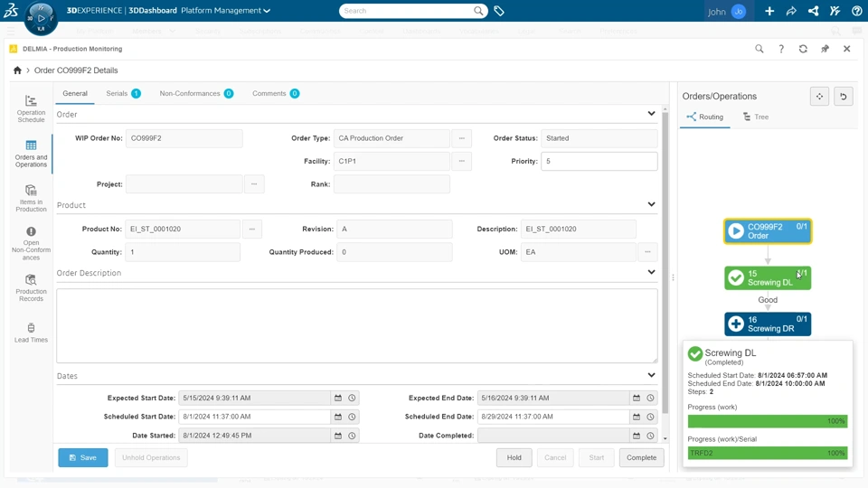Viewport: 868px width, 488px height.
Task: Click the Complete button
Action: click(642, 457)
